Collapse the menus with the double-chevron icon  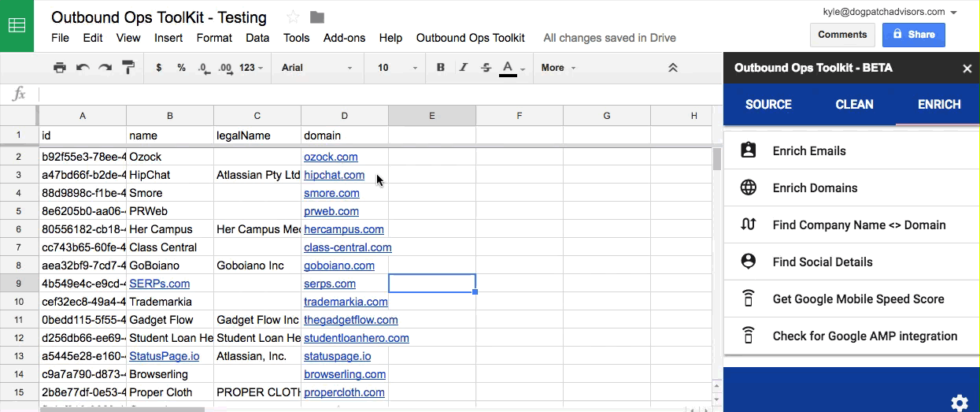[x=673, y=68]
